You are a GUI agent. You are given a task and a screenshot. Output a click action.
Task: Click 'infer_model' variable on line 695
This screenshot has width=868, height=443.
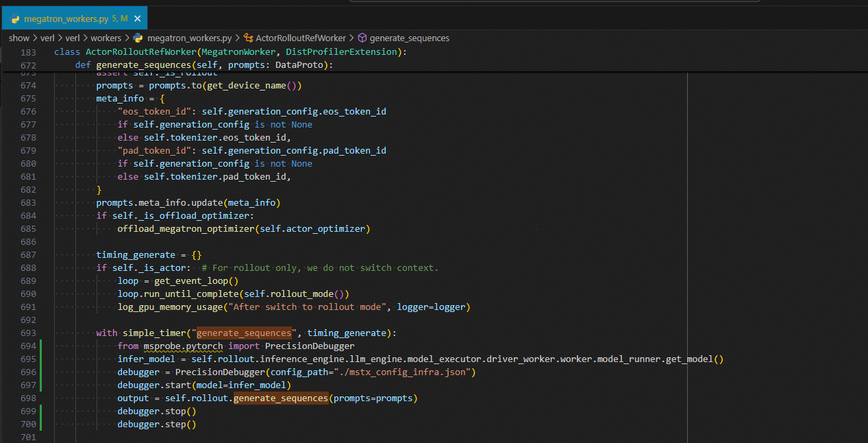(146, 359)
